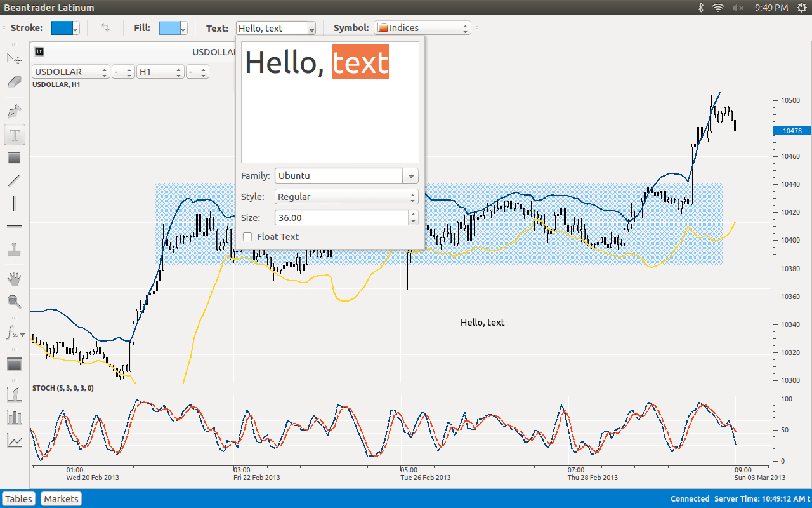Image resolution: width=812 pixels, height=508 pixels.
Task: Open the system settings gear menu
Action: 801,8
